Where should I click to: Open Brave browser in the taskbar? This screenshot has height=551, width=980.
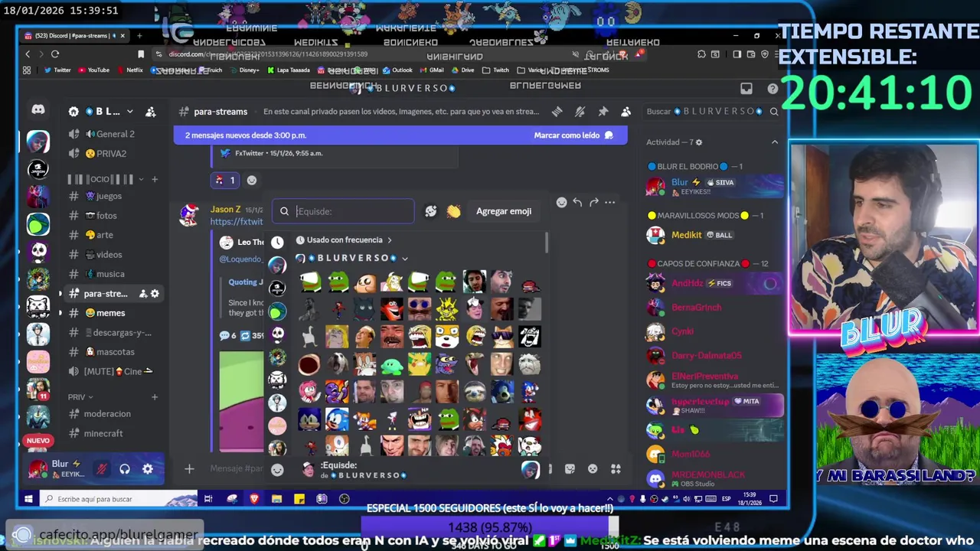point(254,499)
